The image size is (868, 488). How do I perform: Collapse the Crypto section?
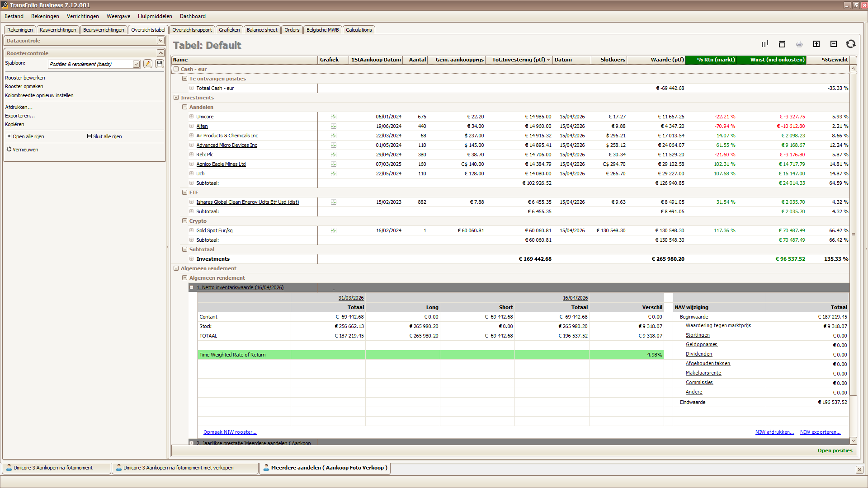[x=184, y=221]
